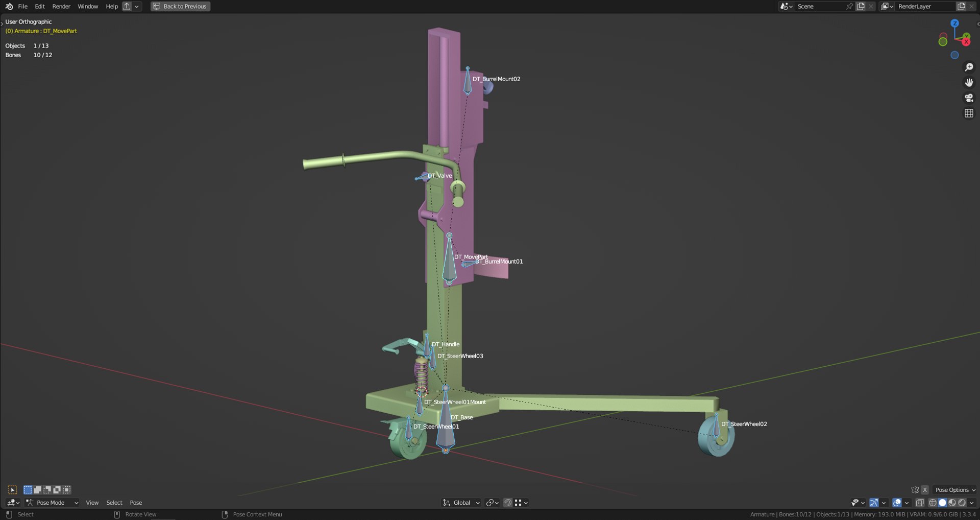Open the Edit menu
The width and height of the screenshot is (980, 520).
tap(40, 6)
